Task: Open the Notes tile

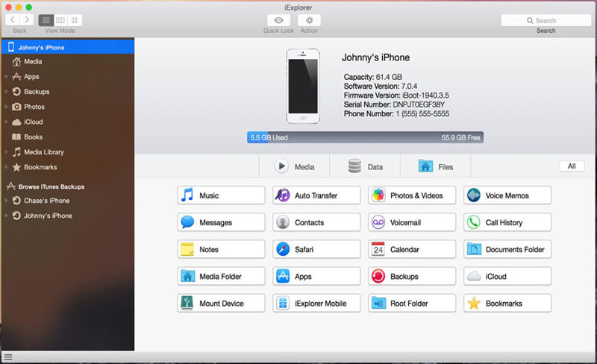Action: 221,249
